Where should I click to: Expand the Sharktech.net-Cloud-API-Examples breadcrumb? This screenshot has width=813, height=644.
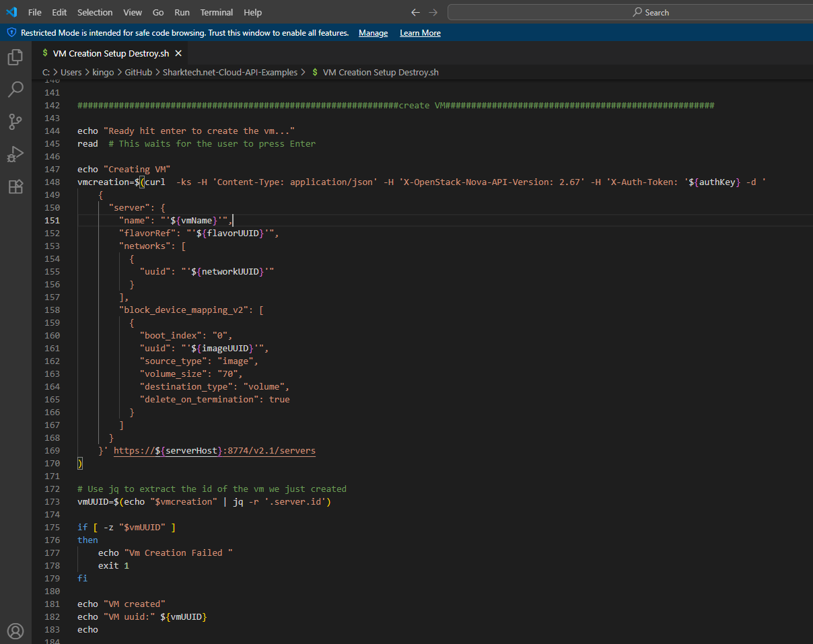(x=229, y=72)
